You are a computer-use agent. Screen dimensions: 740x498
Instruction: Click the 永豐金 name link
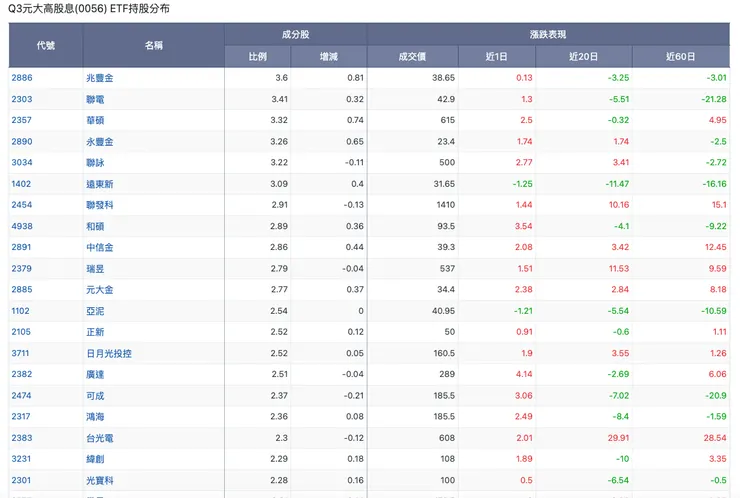[100, 142]
